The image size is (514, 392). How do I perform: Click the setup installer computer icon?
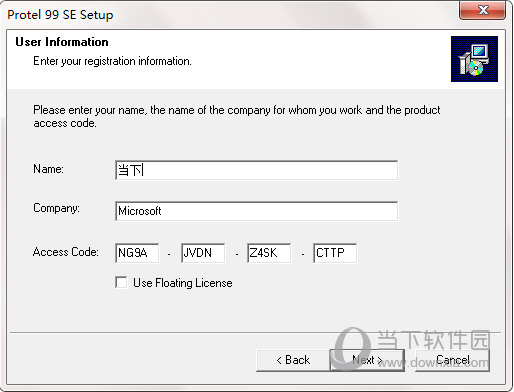click(474, 59)
